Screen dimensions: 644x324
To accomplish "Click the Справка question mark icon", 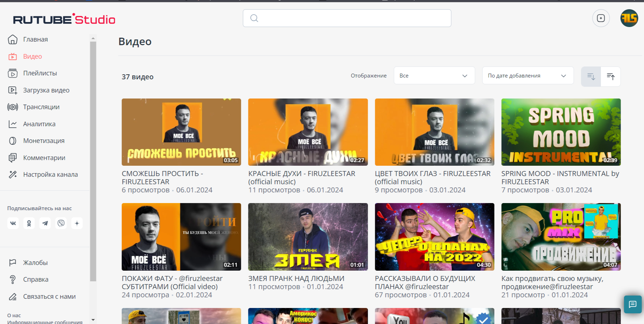I will coord(13,280).
